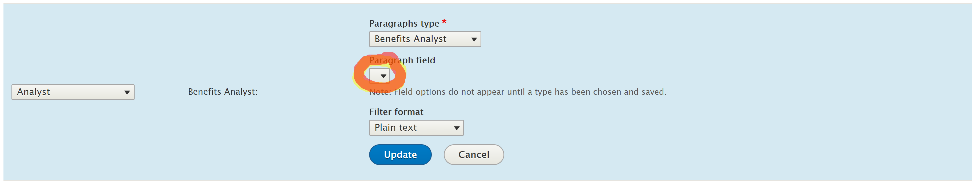Click the Filter format label
980x185 pixels.
[396, 112]
